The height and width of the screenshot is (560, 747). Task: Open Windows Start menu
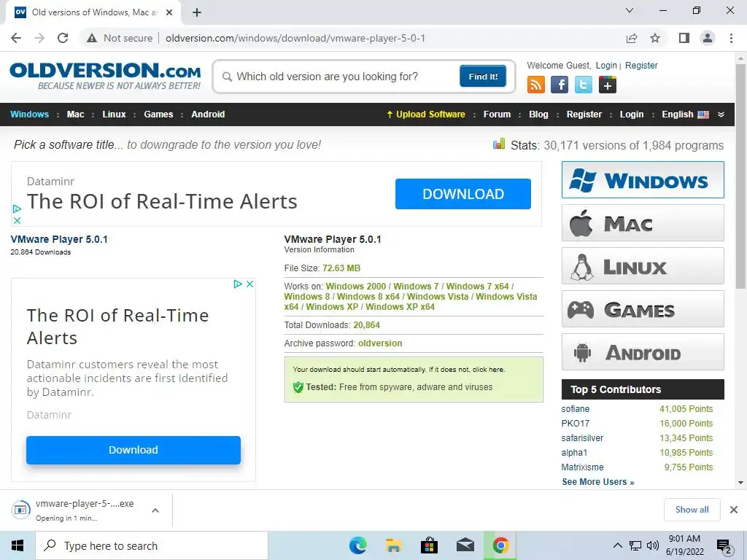[18, 545]
